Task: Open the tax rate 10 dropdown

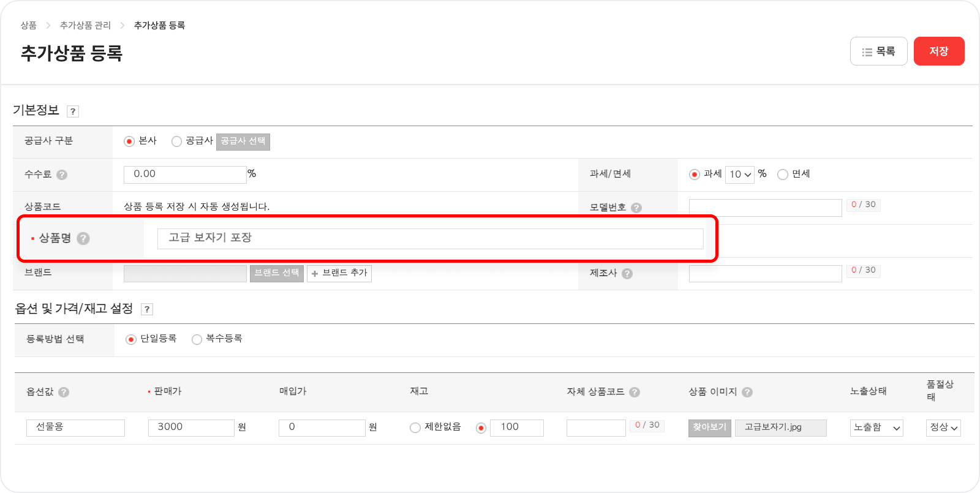Action: [x=740, y=175]
